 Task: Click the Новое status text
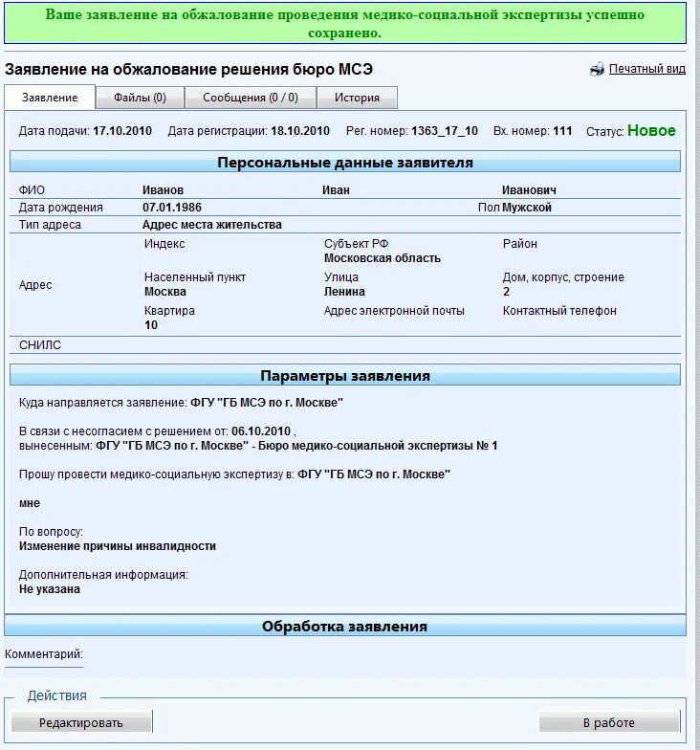(651, 130)
